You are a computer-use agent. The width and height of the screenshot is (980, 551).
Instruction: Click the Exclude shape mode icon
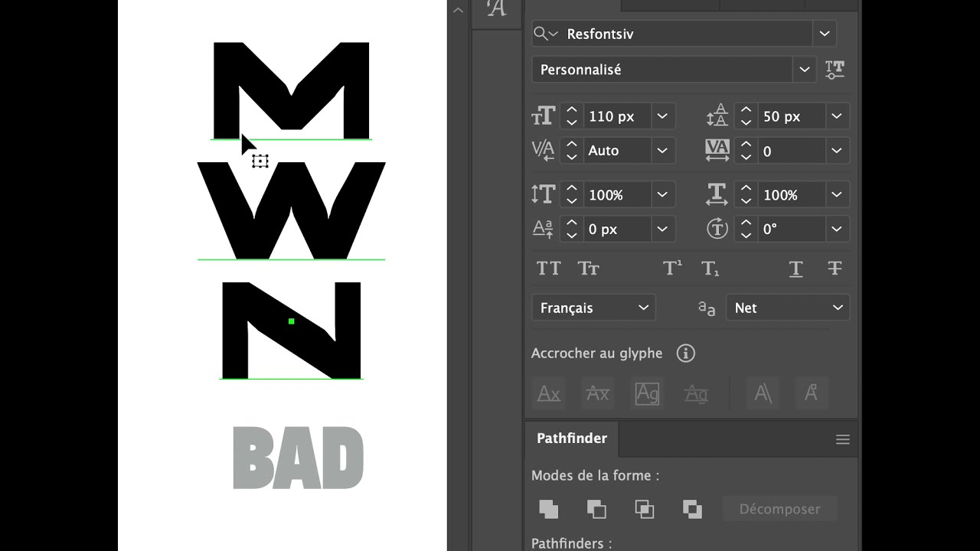tap(691, 509)
